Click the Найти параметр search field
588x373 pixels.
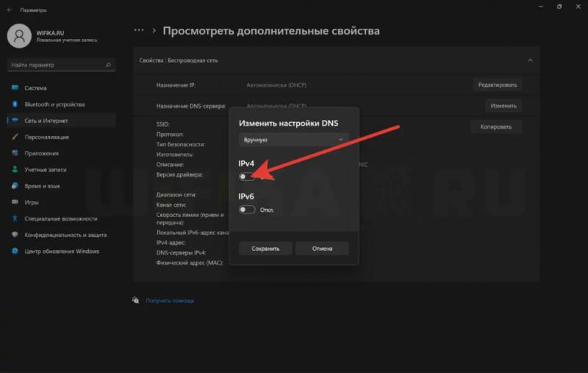[x=61, y=65]
